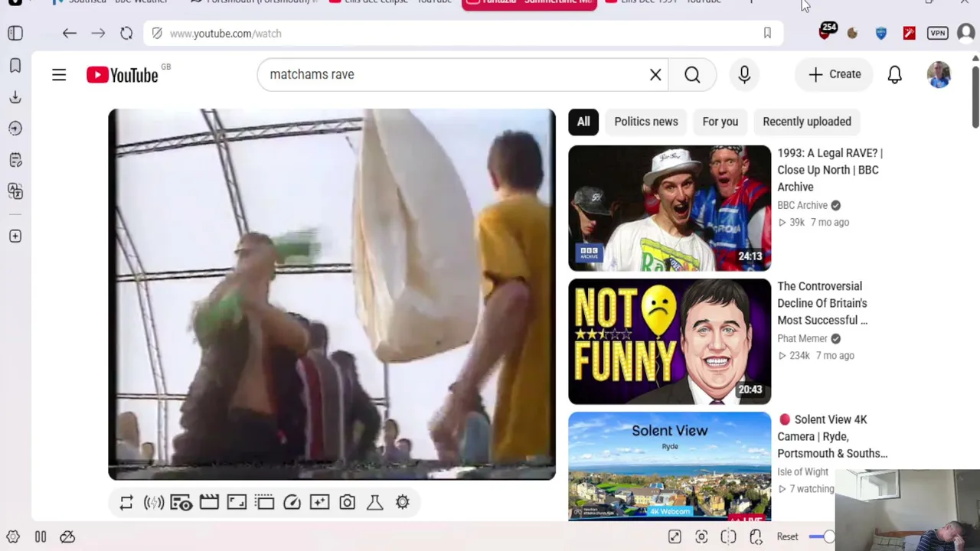
Task: Select the Recently uploaded filter chip
Action: [807, 122]
